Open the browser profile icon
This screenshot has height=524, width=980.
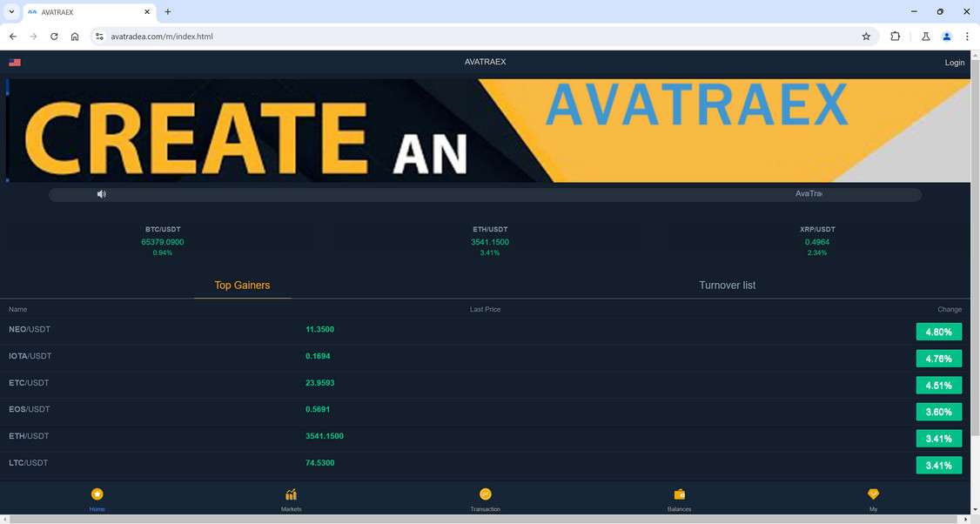point(946,37)
